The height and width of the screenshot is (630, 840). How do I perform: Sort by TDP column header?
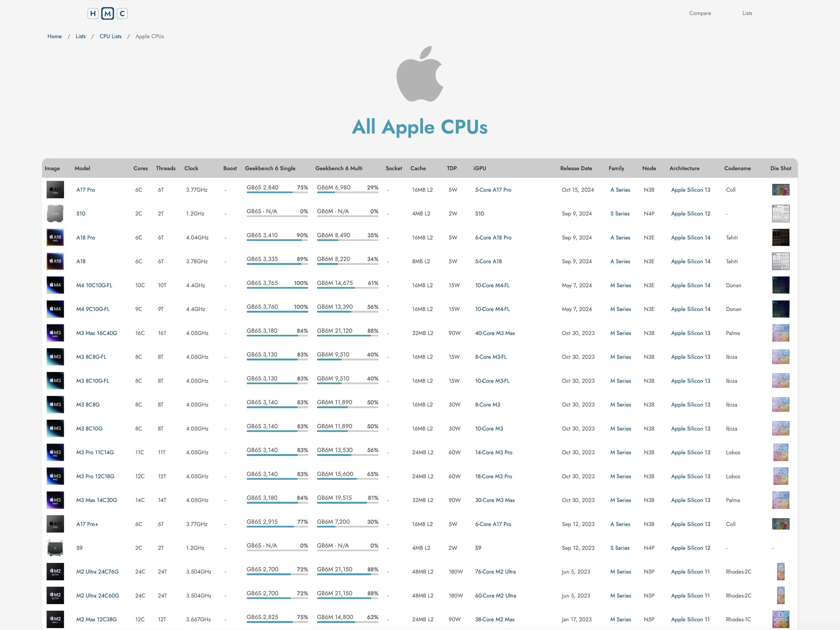451,168
